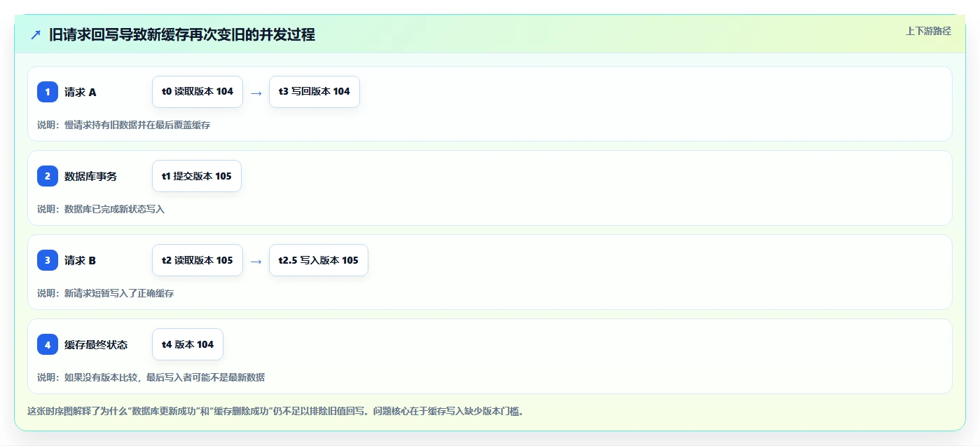The height and width of the screenshot is (446, 980).
Task: Click the note 慢请求持有旧数据并在最后覆盖缓存
Action: coord(123,125)
